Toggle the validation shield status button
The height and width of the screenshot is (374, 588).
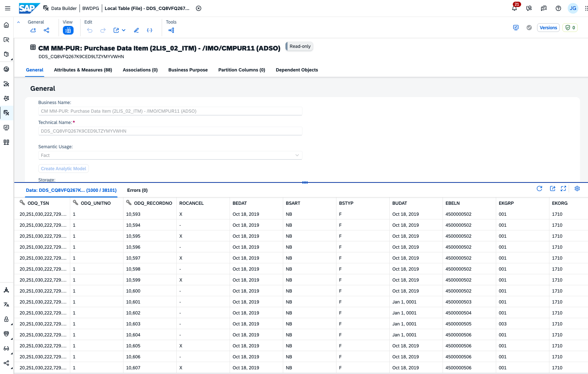tap(570, 28)
